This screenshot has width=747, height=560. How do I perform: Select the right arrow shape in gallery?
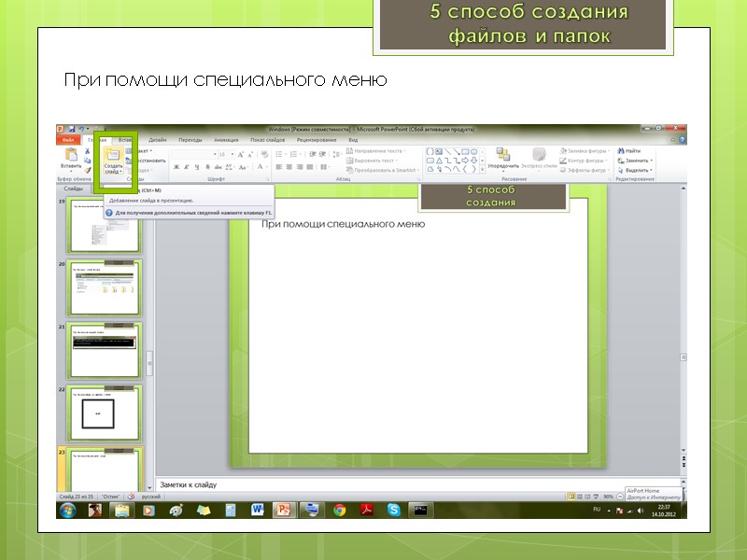(465, 161)
